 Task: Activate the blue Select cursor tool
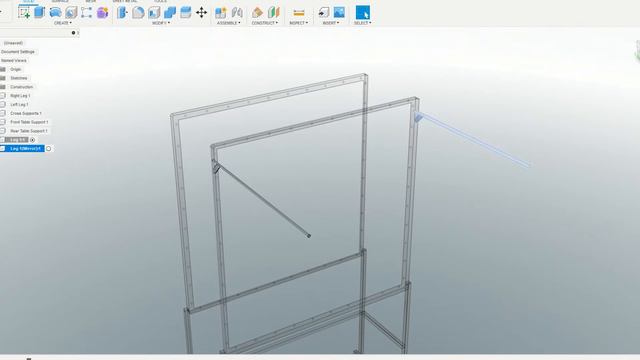(362, 13)
